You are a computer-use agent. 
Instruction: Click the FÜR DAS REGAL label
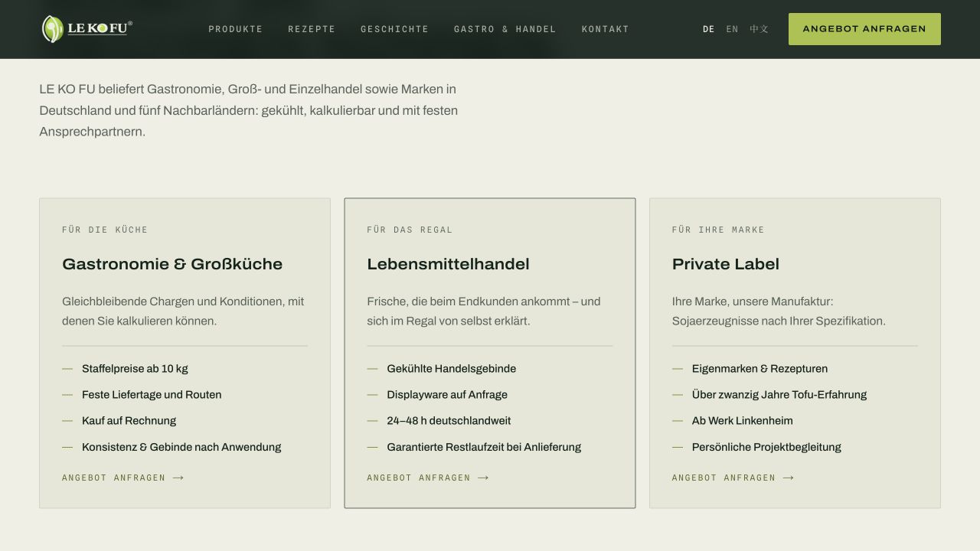(x=410, y=230)
